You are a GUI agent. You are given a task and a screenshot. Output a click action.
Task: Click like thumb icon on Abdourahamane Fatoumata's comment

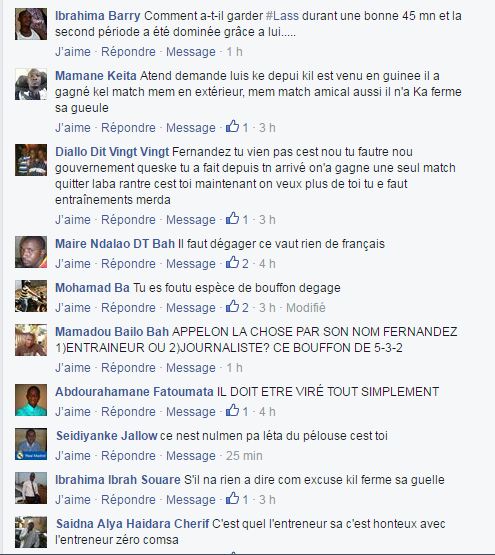point(232,411)
